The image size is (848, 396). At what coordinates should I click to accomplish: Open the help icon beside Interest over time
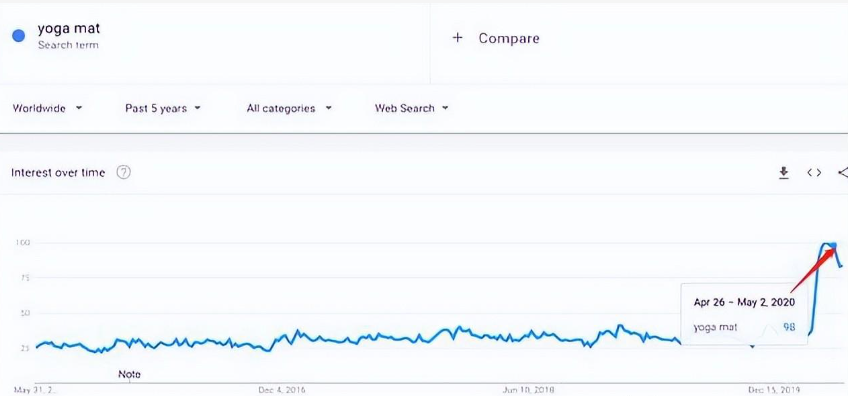[124, 173]
